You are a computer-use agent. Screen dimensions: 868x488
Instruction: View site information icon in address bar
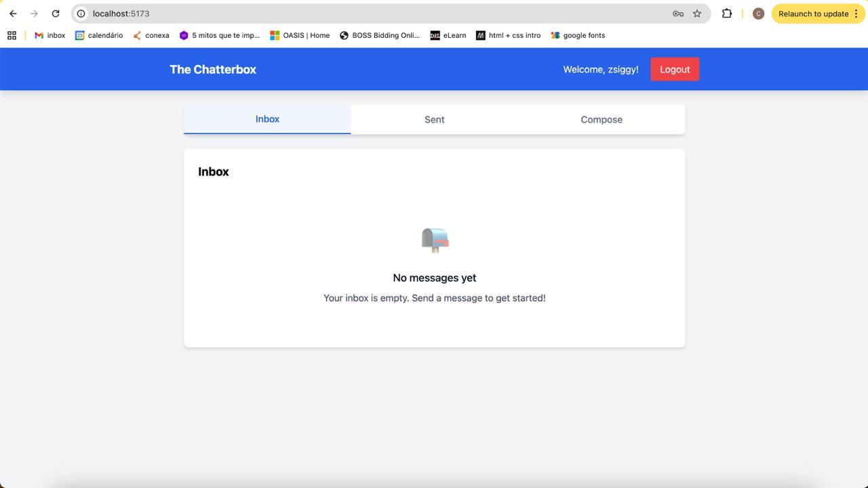[81, 14]
